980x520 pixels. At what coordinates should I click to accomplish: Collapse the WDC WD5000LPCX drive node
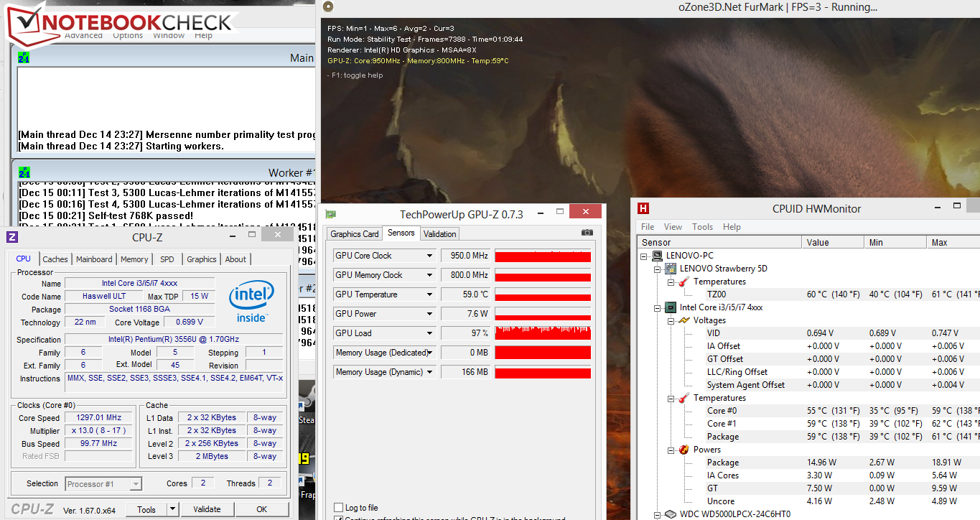pos(658,514)
